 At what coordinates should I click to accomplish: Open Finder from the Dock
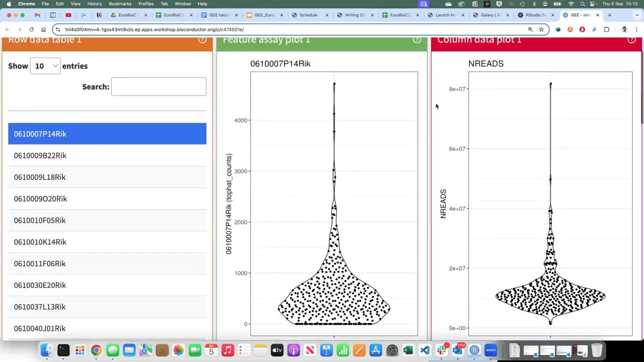point(46,350)
